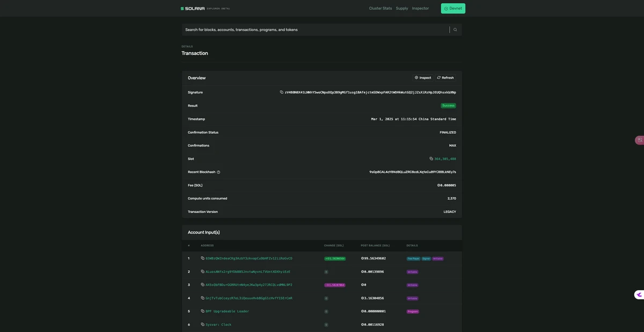644x332 pixels.
Task: Click the floating purple assistant icon
Action: point(639,295)
